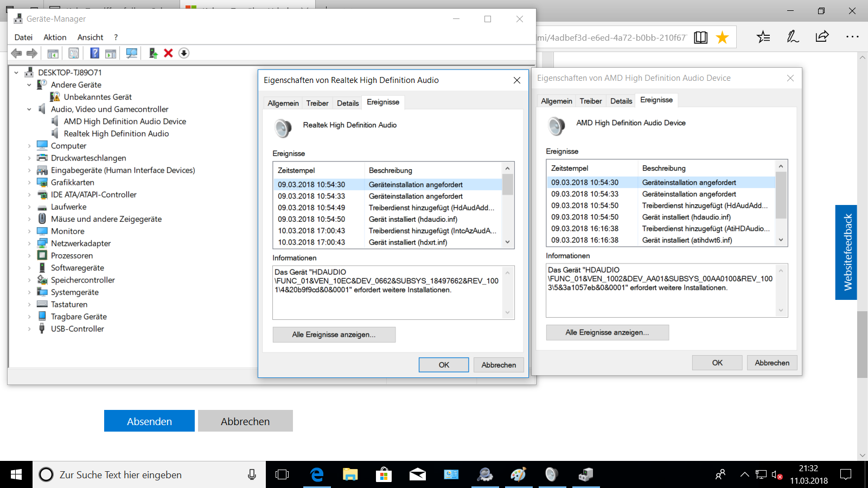Click the taskbar search text field
This screenshot has width=868, height=488.
tap(149, 475)
